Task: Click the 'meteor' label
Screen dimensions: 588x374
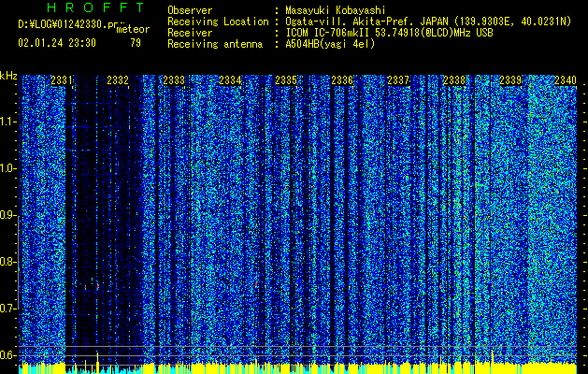Action: pos(133,29)
